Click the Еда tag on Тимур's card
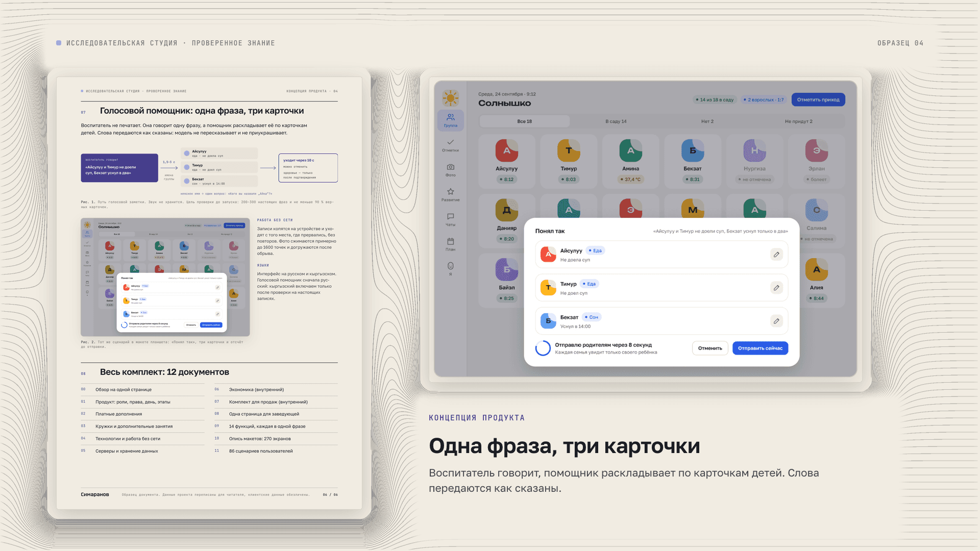The width and height of the screenshot is (980, 551). (589, 284)
